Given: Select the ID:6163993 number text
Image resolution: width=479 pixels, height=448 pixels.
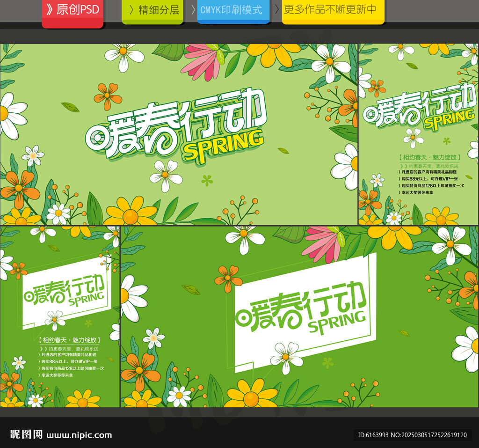Looking at the screenshot, I should (373, 435).
